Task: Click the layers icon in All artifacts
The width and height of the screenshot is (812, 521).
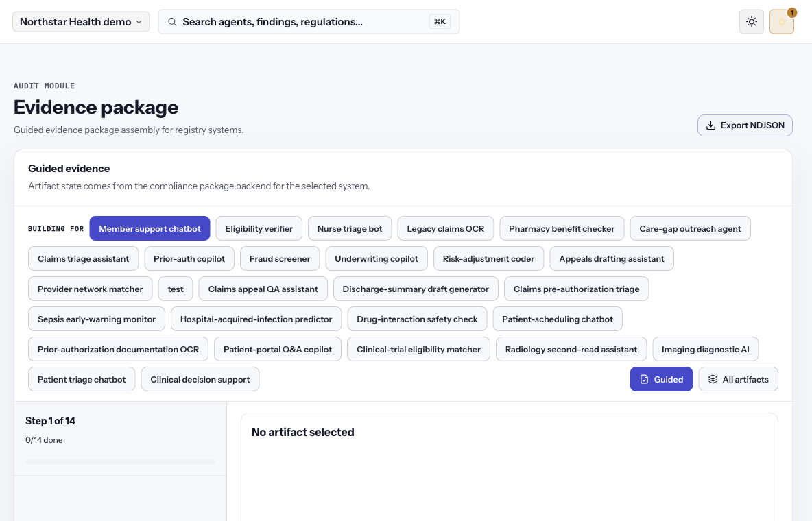Action: click(x=713, y=379)
